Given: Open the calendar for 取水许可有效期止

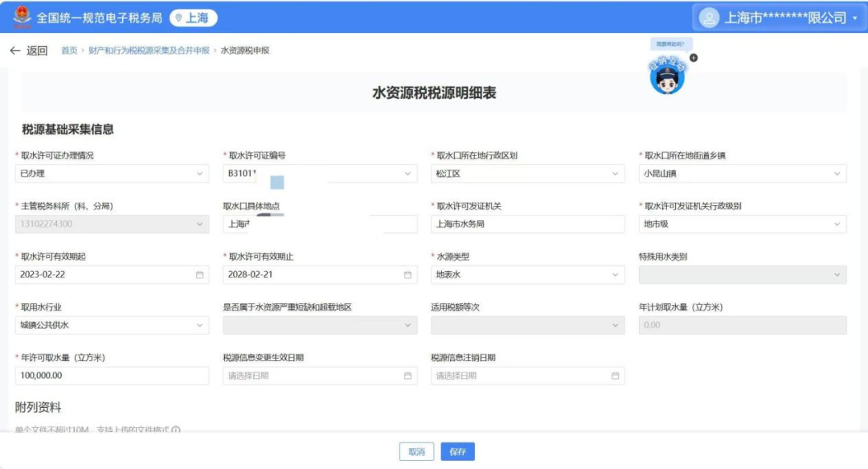Looking at the screenshot, I should click(407, 274).
